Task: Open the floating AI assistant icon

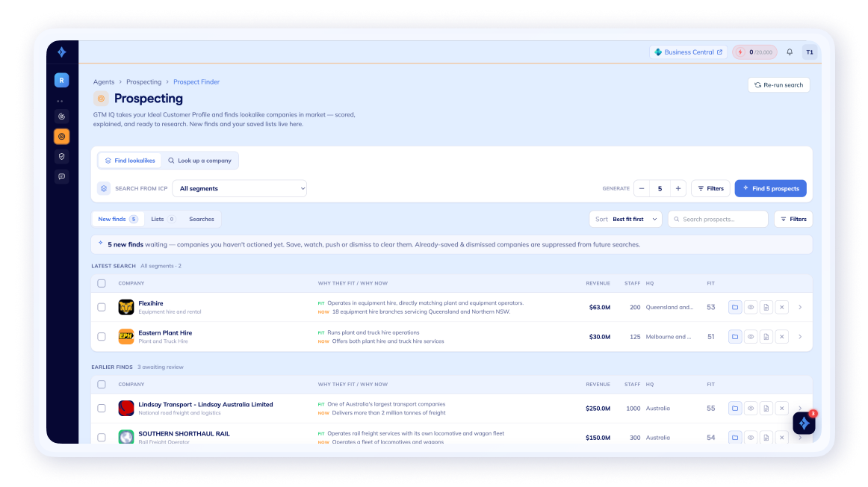Action: [x=804, y=424]
